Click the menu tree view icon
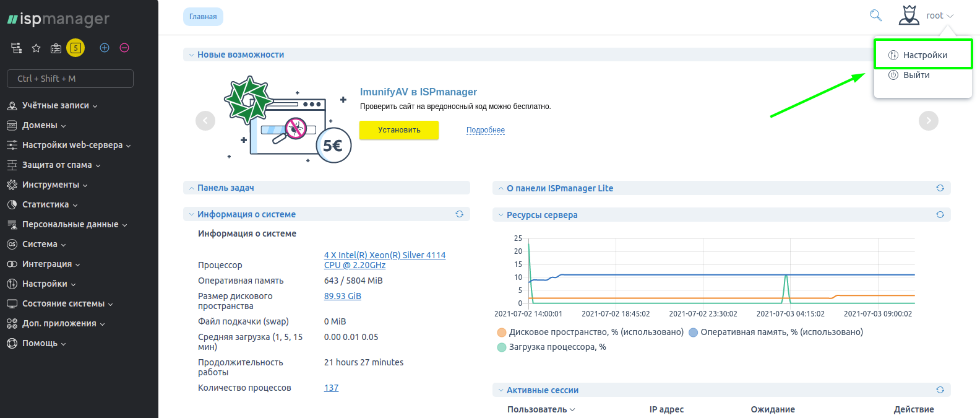The height and width of the screenshot is (418, 980). [x=17, y=48]
